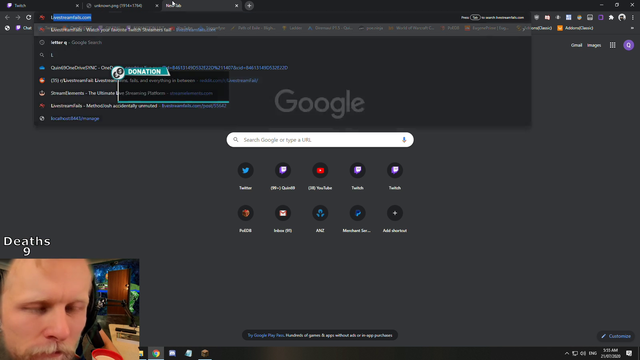Image resolution: width=640 pixels, height=360 pixels.
Task: Click the Gmail link
Action: (576, 45)
